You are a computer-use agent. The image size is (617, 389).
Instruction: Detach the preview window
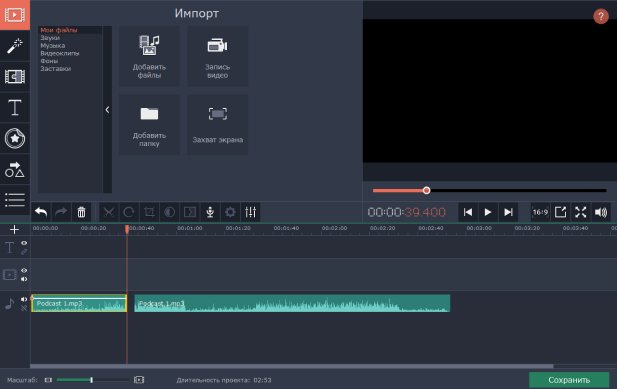click(x=560, y=212)
